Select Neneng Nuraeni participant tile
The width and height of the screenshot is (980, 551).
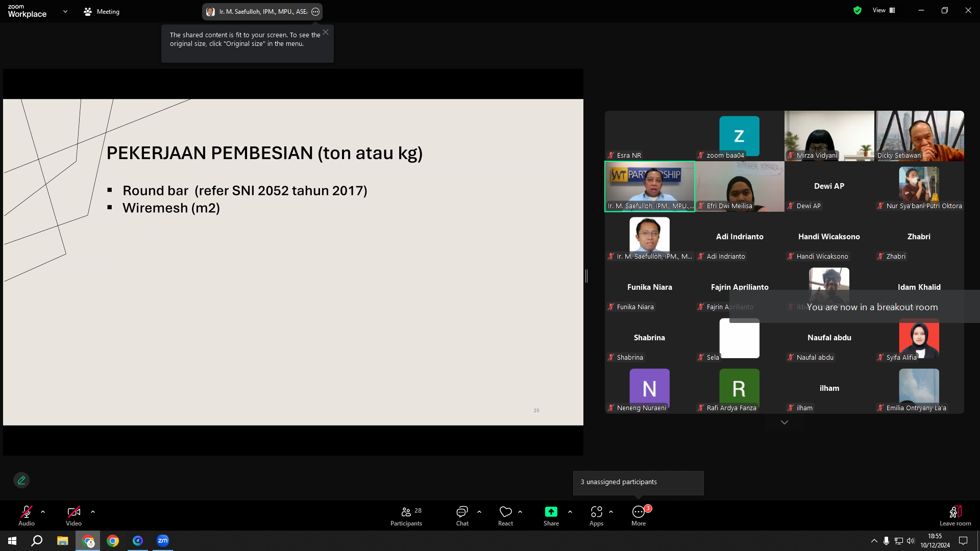coord(650,388)
